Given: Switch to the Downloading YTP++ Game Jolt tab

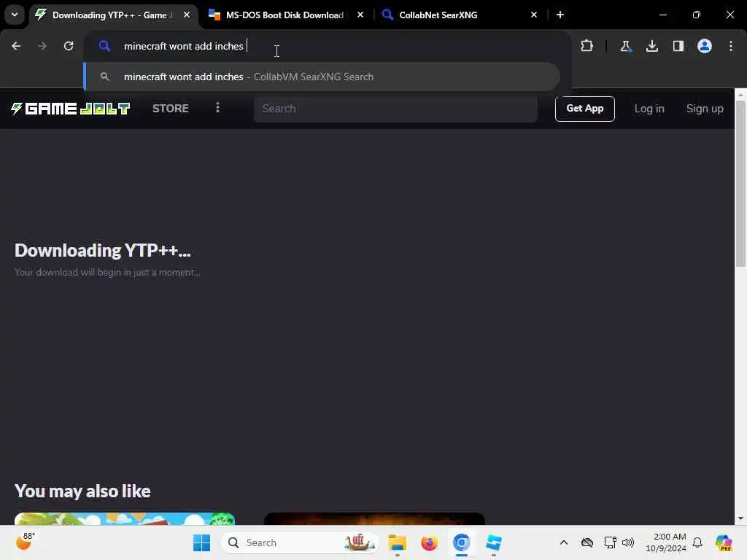Looking at the screenshot, I should pos(113,15).
